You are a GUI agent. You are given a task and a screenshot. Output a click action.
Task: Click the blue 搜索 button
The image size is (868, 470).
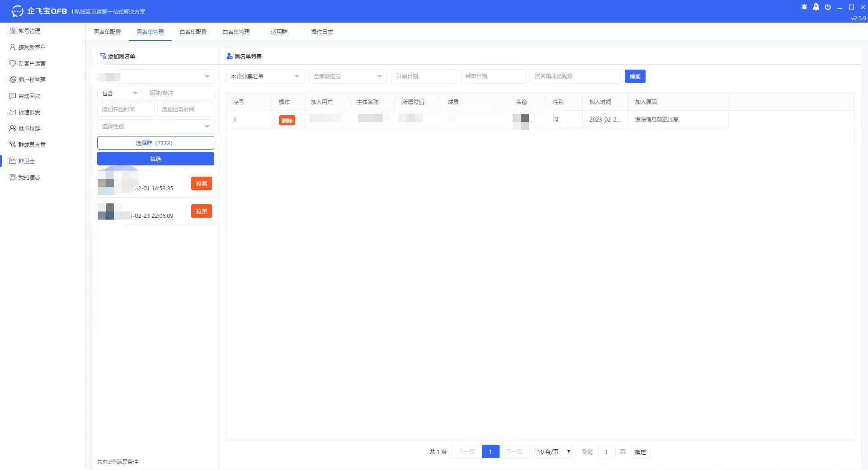pyautogui.click(x=635, y=76)
